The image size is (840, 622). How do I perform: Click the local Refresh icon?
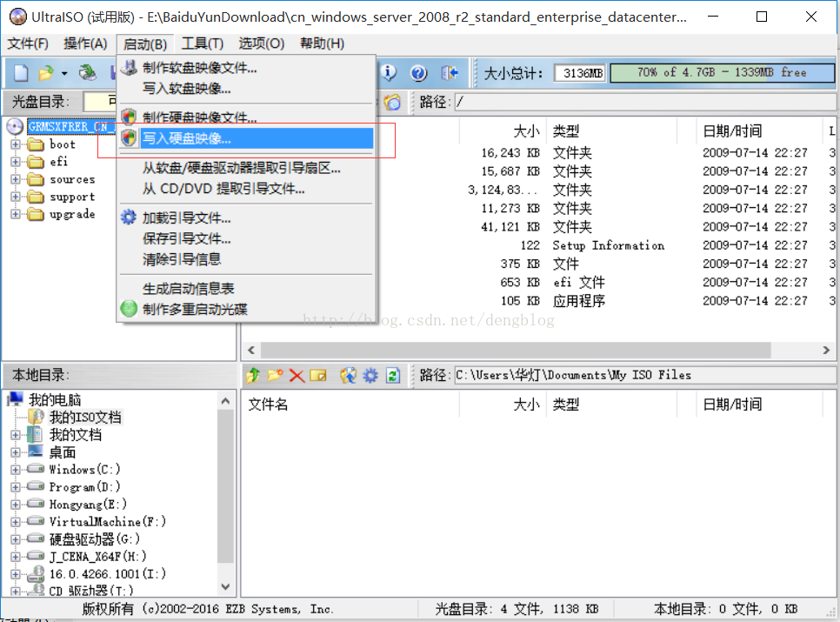[x=393, y=376]
